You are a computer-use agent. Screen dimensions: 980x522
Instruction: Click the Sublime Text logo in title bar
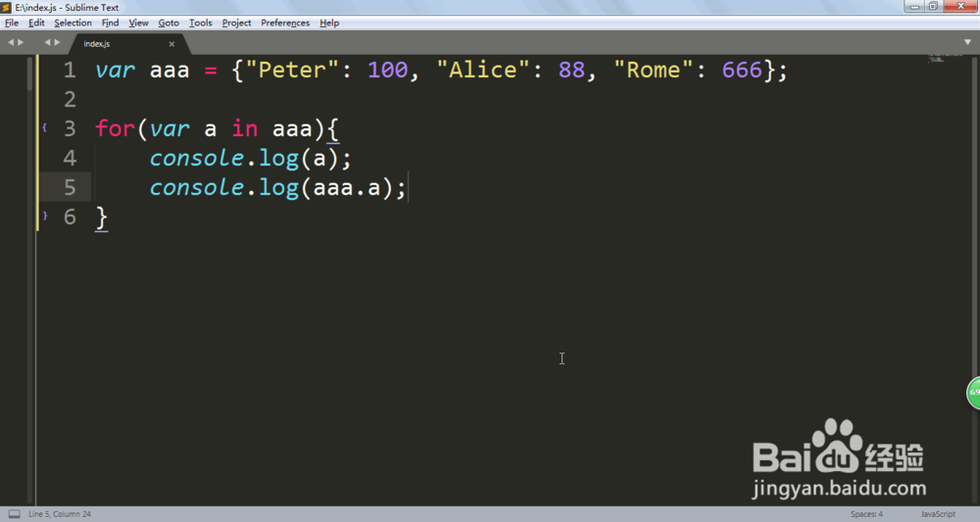(6, 8)
